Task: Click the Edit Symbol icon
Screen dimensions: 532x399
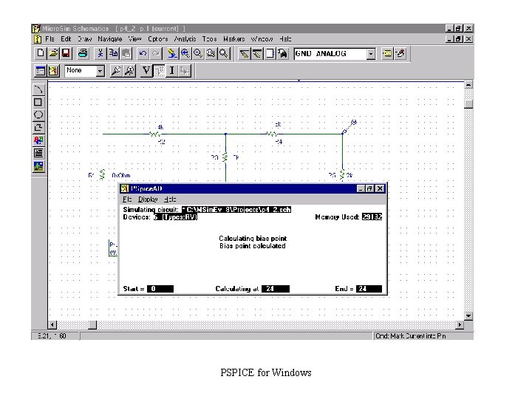Action: [x=400, y=53]
